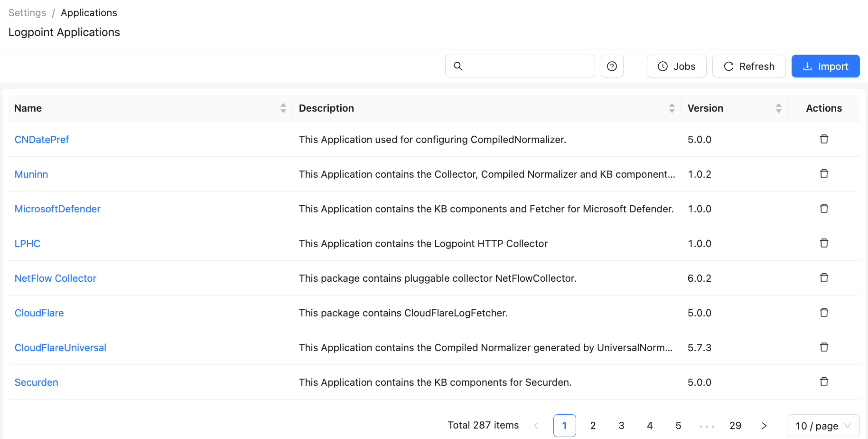Navigate to Settings in breadcrumb
The width and height of the screenshot is (868, 439).
pyautogui.click(x=27, y=13)
